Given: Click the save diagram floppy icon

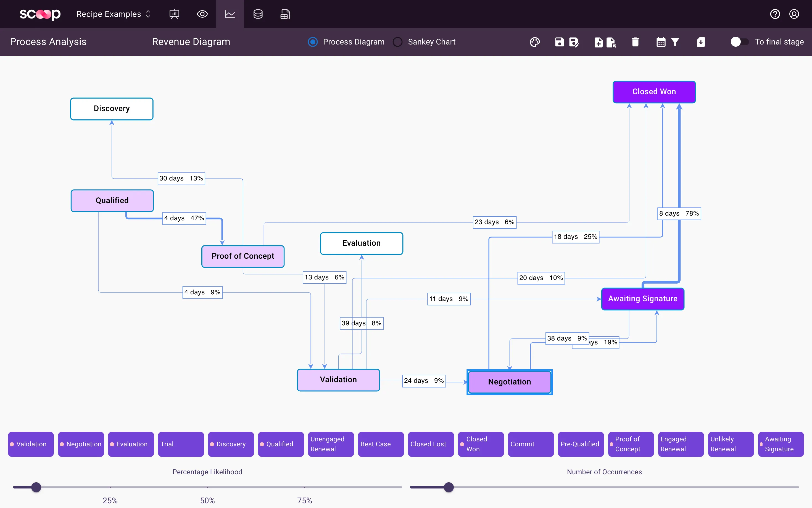Looking at the screenshot, I should coord(559,42).
